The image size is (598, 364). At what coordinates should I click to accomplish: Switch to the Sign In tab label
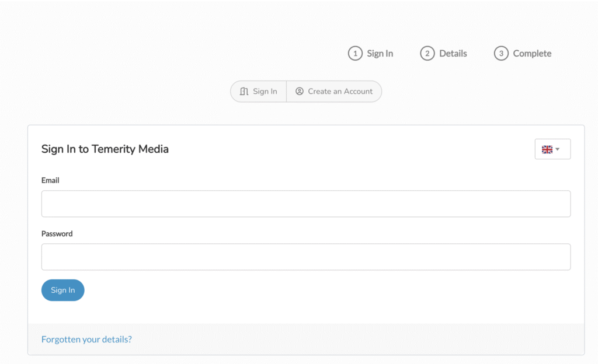click(265, 92)
